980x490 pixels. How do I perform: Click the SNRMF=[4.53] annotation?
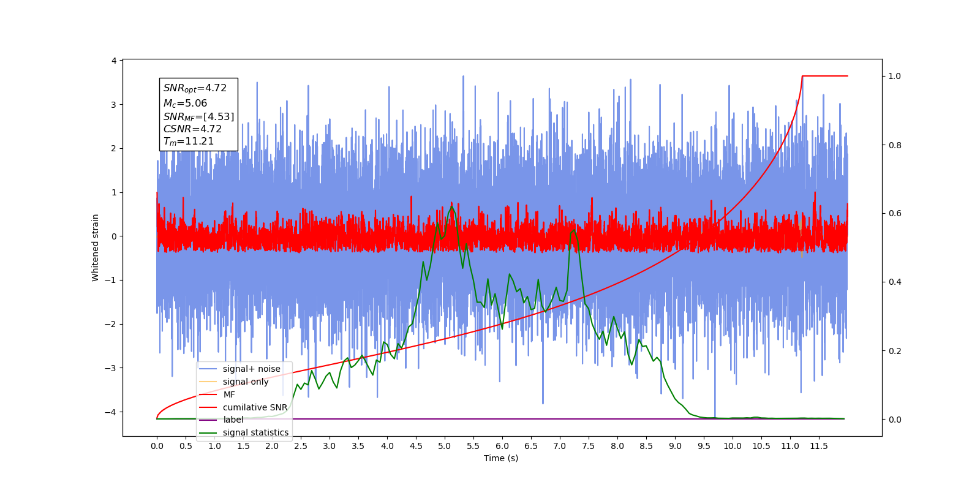[x=198, y=116]
